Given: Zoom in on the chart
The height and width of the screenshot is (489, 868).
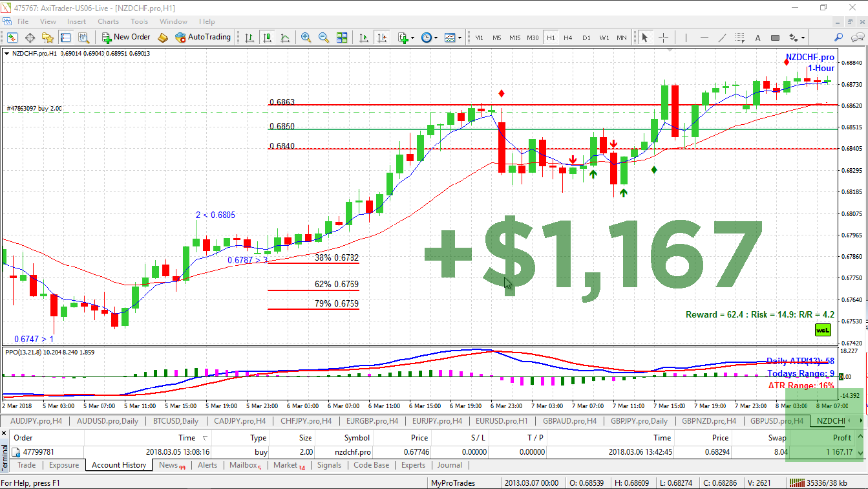Looking at the screenshot, I should point(306,38).
